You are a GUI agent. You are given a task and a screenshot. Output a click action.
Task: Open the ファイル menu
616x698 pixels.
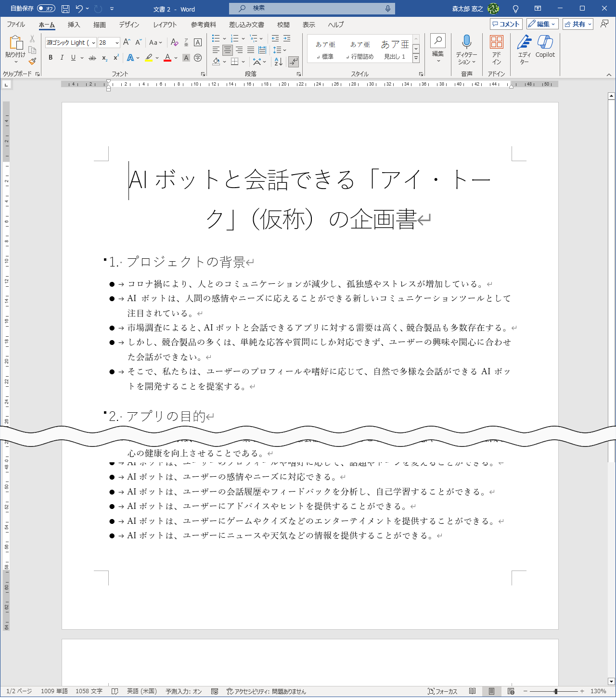tap(16, 25)
